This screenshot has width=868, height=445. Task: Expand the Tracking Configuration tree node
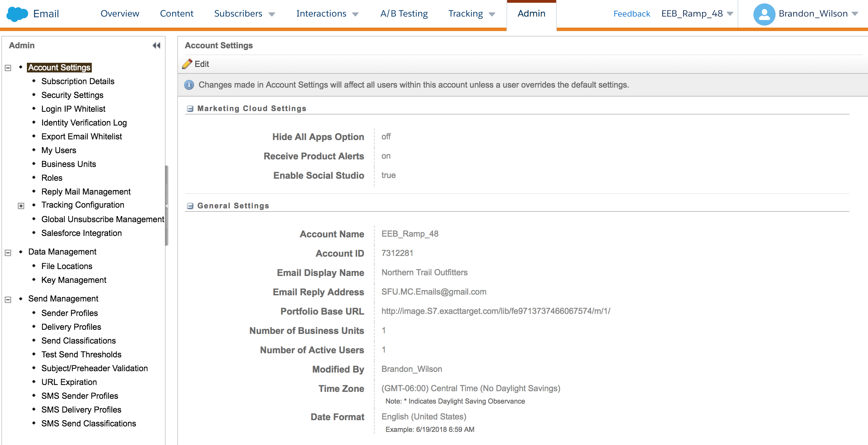point(21,206)
